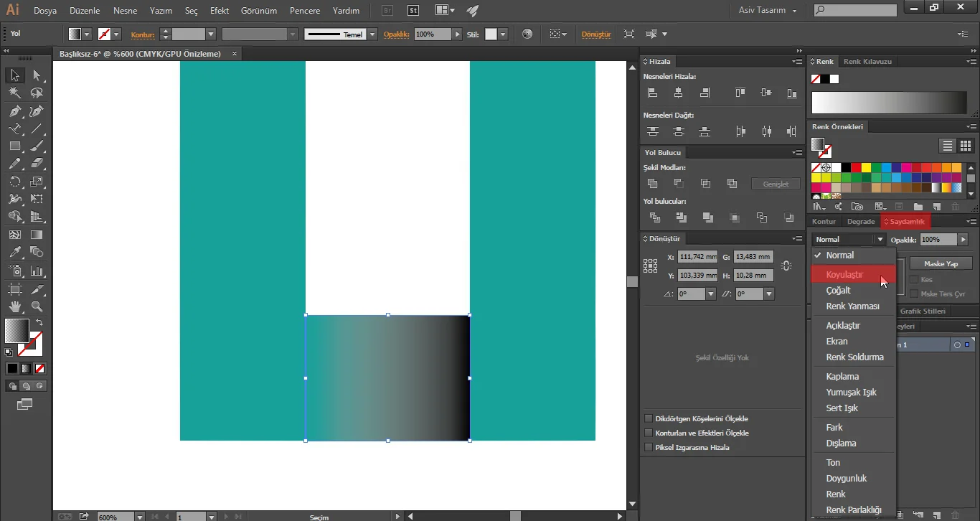The image size is (980, 521).
Task: Open the Efekt menu
Action: [220, 11]
